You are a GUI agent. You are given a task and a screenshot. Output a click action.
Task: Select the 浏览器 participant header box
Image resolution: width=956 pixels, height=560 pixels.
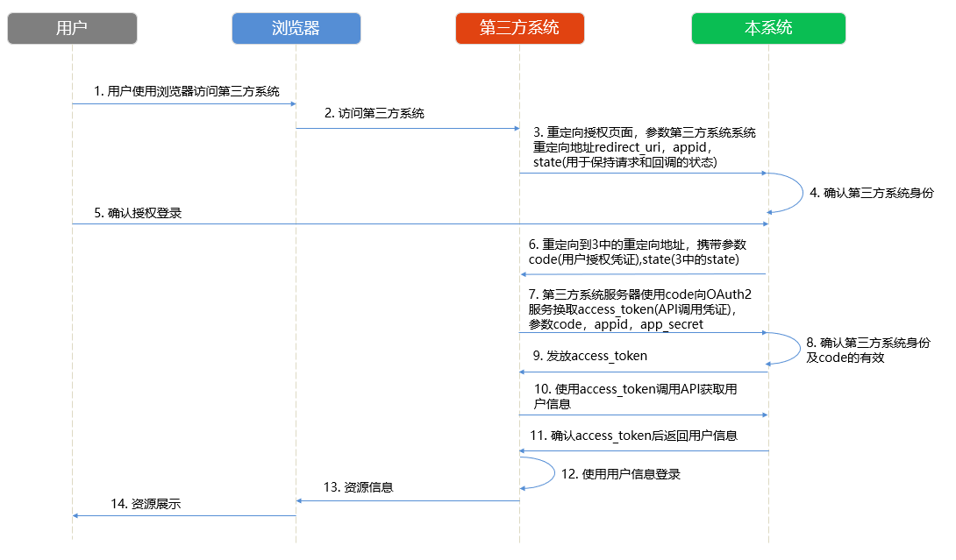[296, 28]
